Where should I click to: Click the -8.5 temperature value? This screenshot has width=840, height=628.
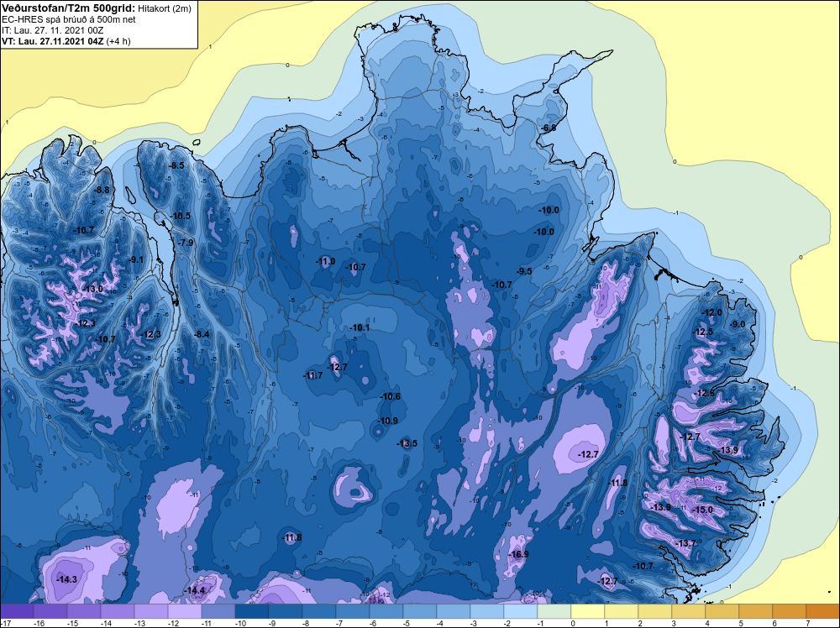point(176,166)
